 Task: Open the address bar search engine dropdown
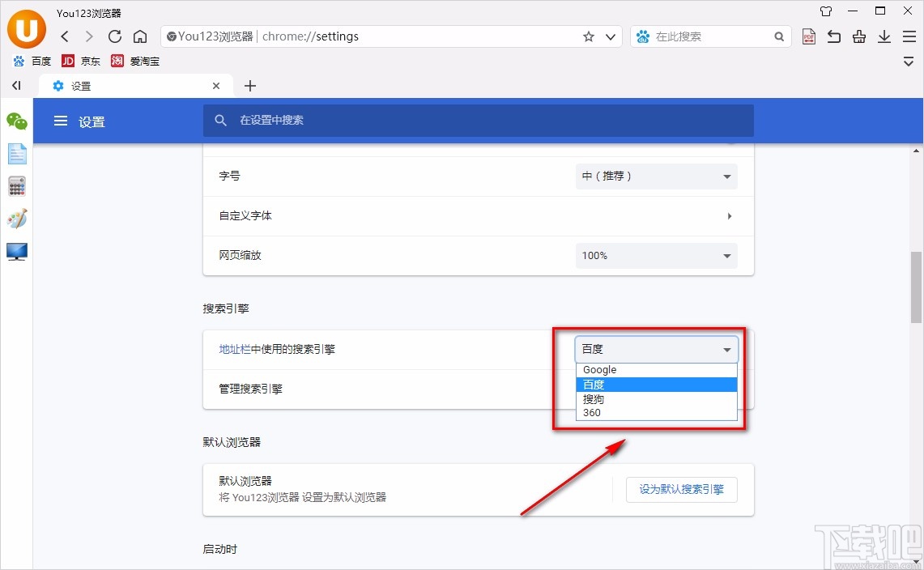pos(657,350)
